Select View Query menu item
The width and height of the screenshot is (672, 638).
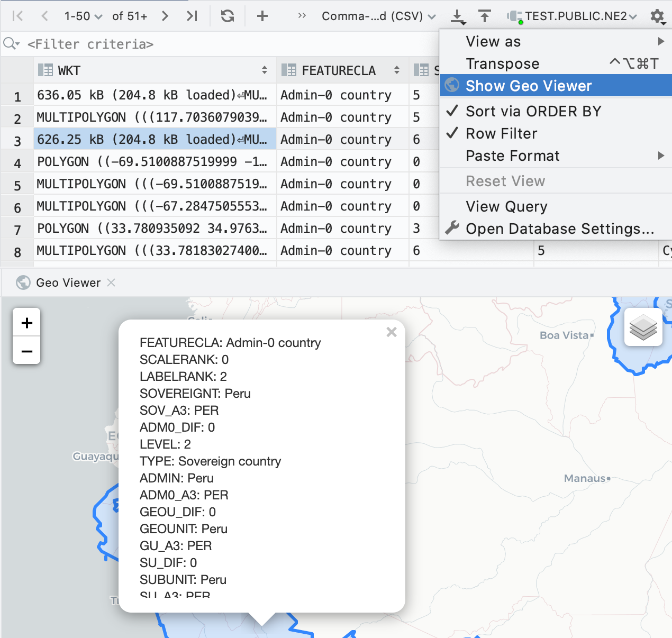(x=556, y=206)
